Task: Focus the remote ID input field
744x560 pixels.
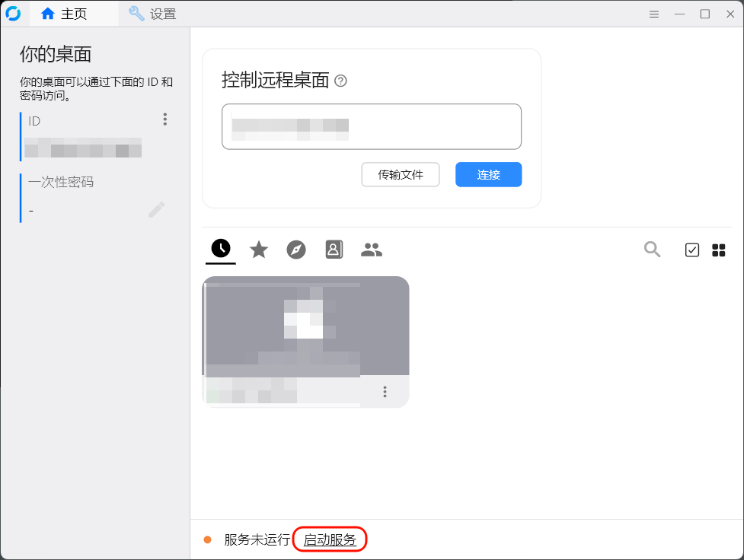Action: 372,126
